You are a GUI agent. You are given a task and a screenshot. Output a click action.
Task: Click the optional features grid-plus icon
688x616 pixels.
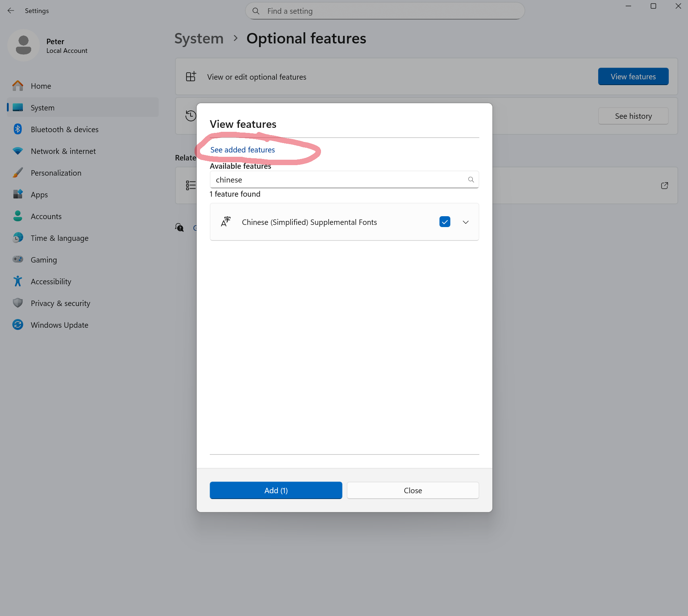click(191, 76)
